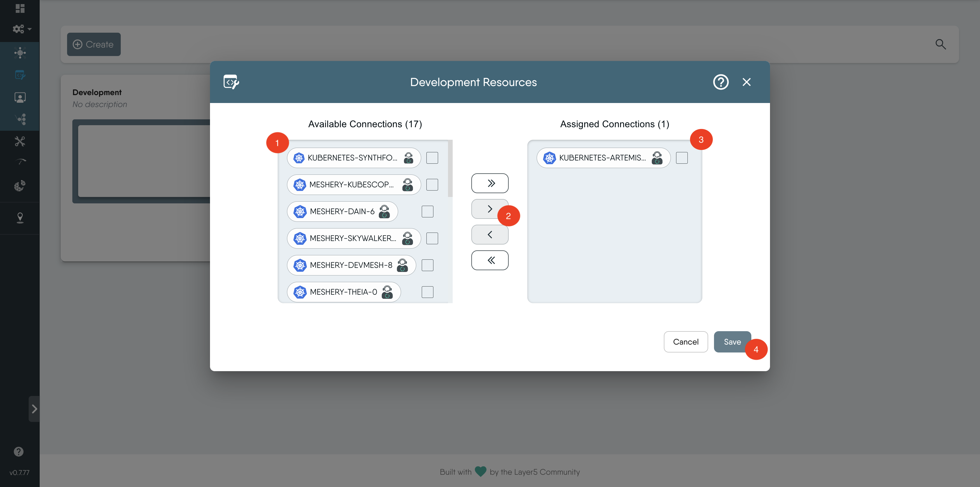Close the Development Resources dialog
980x487 pixels.
(x=746, y=82)
